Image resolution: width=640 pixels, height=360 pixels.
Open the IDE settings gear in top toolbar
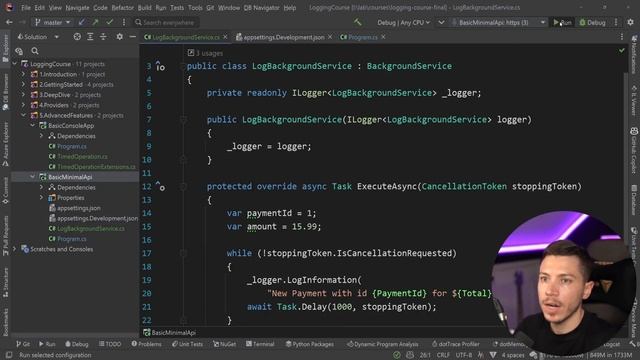click(631, 22)
